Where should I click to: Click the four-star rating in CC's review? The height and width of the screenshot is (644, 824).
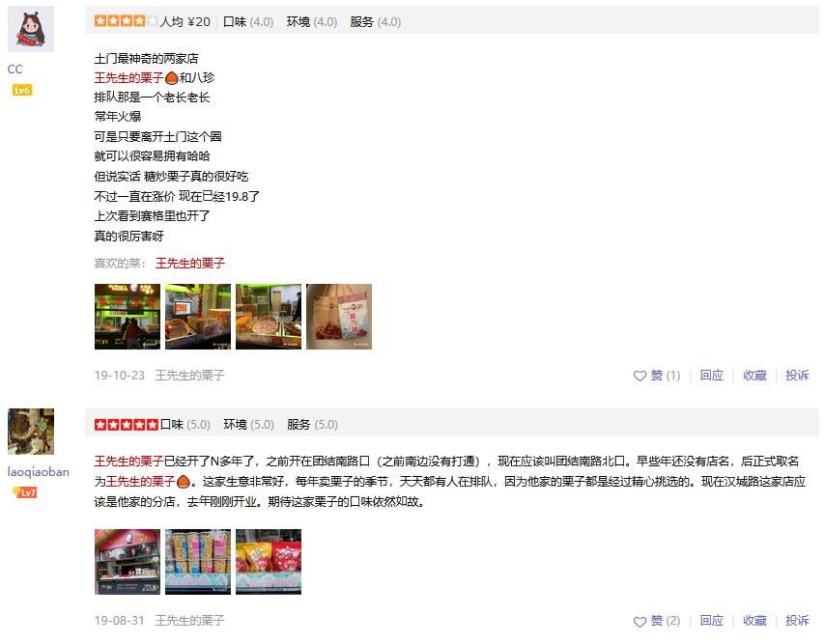pyautogui.click(x=127, y=21)
